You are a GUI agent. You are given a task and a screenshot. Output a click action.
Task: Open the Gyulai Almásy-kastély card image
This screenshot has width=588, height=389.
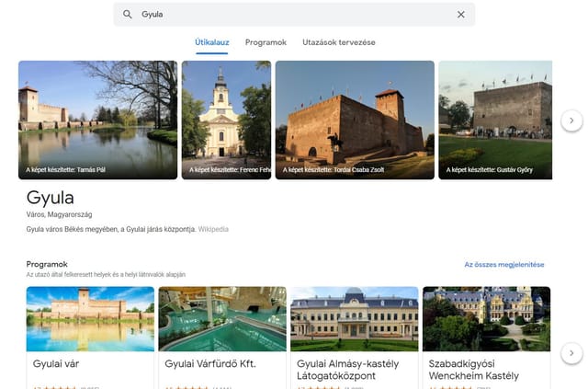(355, 319)
